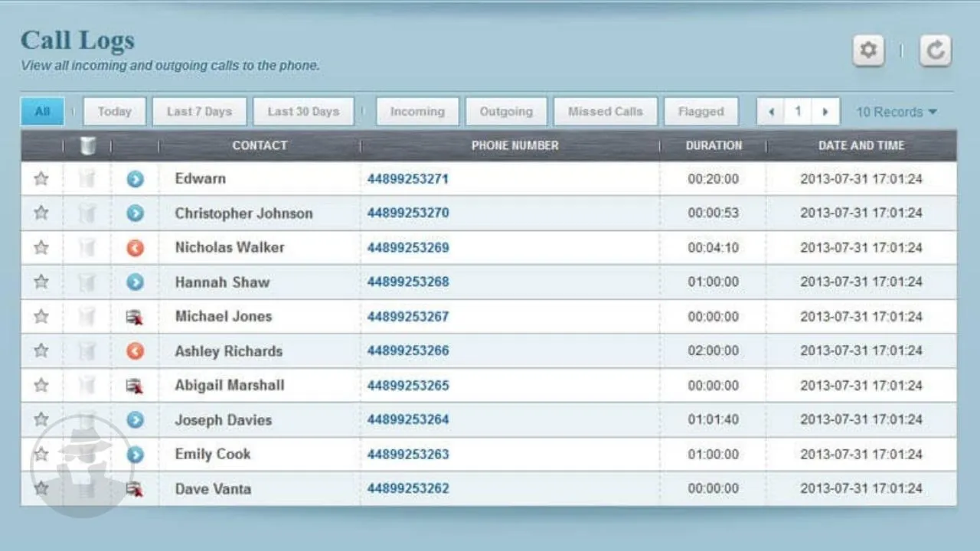Click missed call icon for Michael Jones
Screen dimensions: 980x551
135,317
